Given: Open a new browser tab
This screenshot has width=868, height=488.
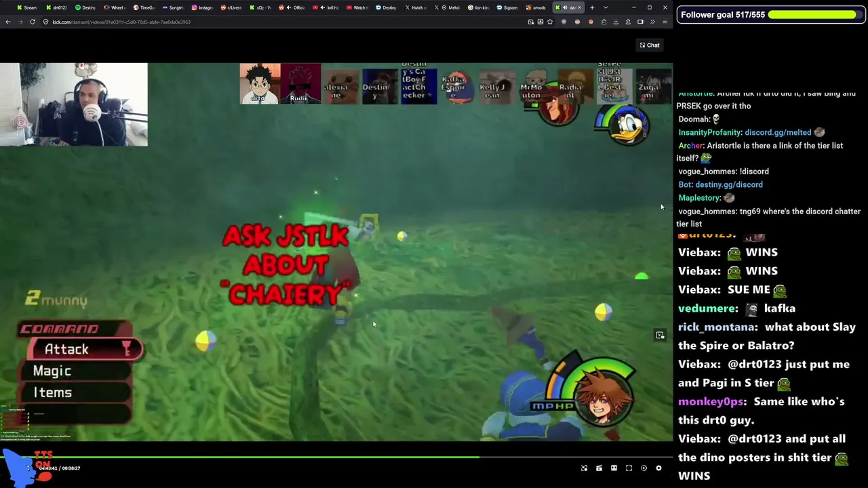Looking at the screenshot, I should coord(592,7).
